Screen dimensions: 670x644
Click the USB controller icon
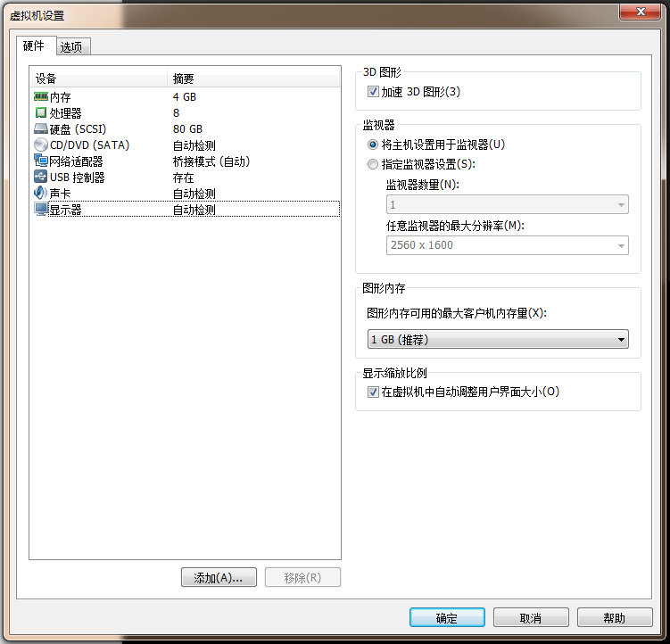pyautogui.click(x=41, y=177)
